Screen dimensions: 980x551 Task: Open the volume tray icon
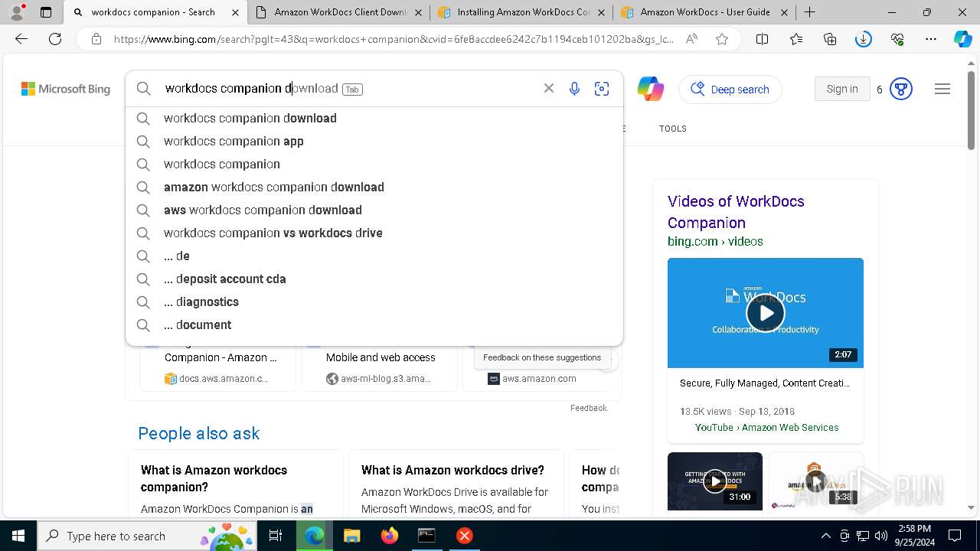(881, 536)
